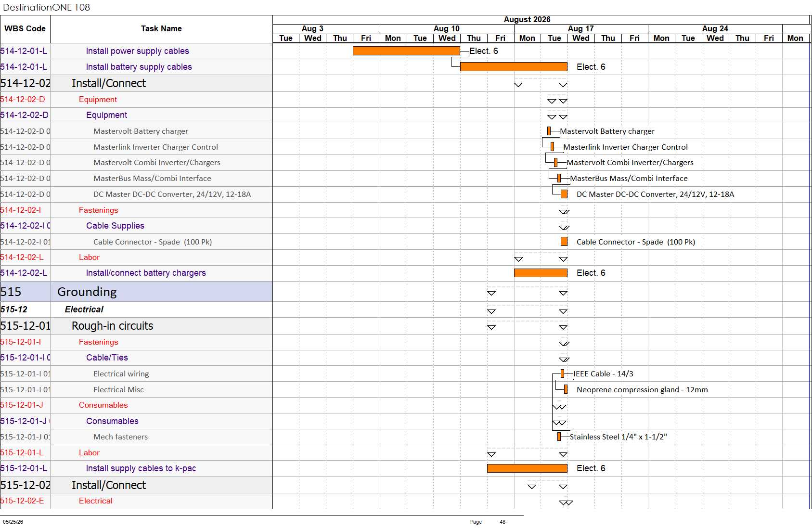Click the Install battery supply cables orange bar
The image size is (812, 528).
514,66
